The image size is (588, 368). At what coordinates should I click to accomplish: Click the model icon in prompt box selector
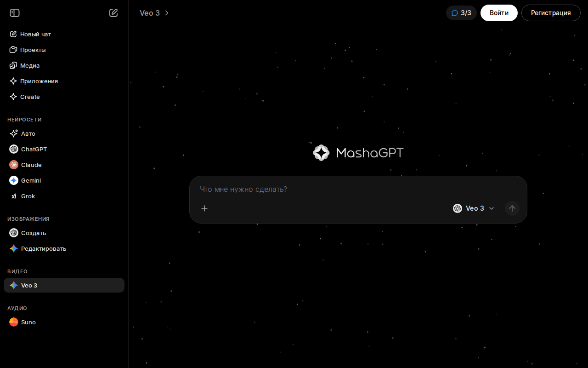458,208
